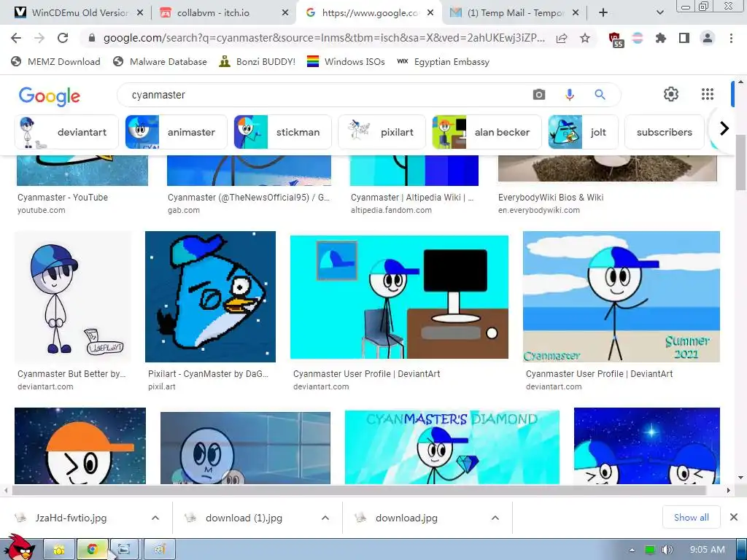Image resolution: width=747 pixels, height=560 pixels.
Task: Open the Malware Database bookmark
Action: point(160,61)
